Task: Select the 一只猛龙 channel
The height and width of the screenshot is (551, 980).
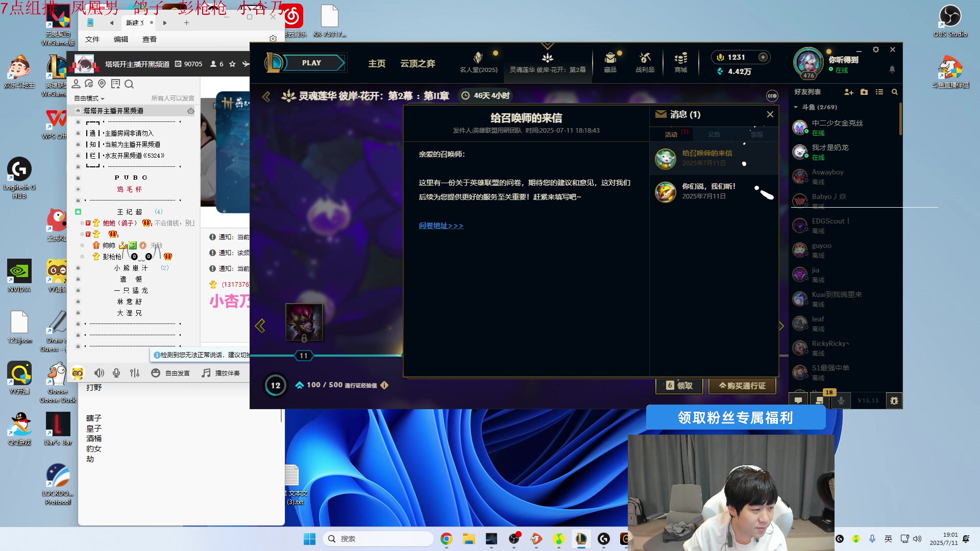Action: point(131,290)
